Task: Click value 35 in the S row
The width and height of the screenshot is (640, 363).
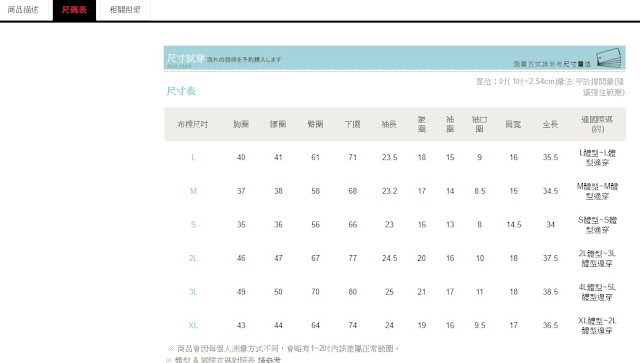Action: tap(241, 225)
